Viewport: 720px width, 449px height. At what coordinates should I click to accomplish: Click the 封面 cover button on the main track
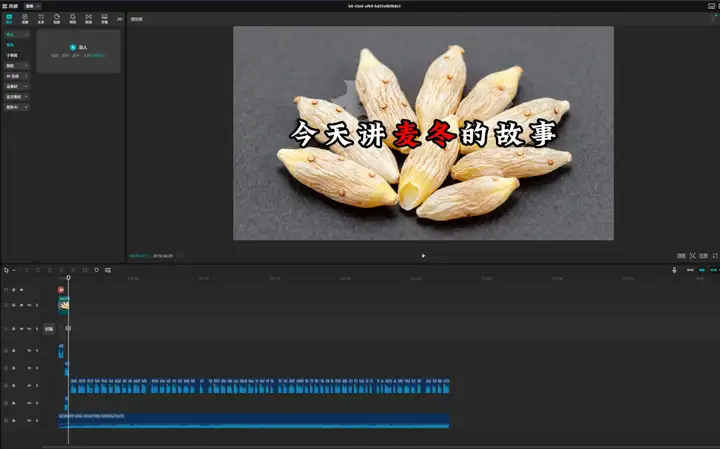[49, 329]
